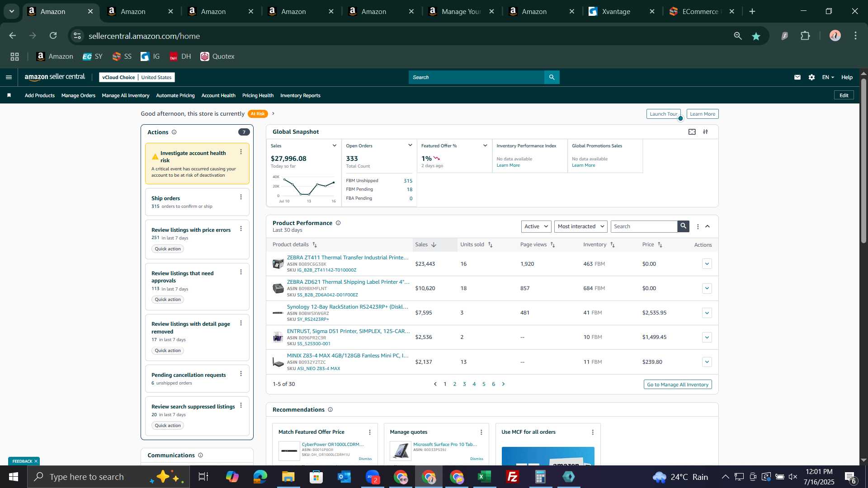Click the Product Performance info icon
The image size is (868, 488).
(x=338, y=223)
